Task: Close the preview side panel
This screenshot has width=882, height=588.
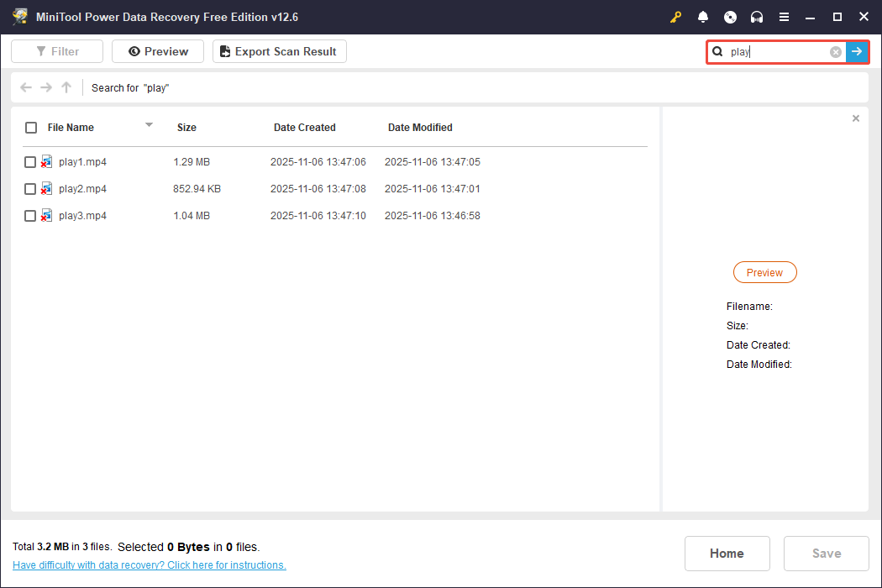Action: [x=855, y=118]
